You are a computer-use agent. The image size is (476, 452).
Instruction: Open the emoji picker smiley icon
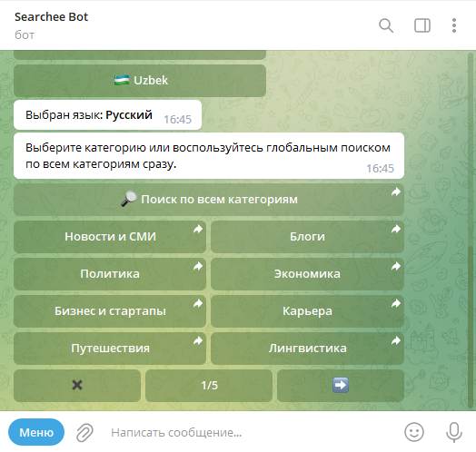tap(414, 432)
